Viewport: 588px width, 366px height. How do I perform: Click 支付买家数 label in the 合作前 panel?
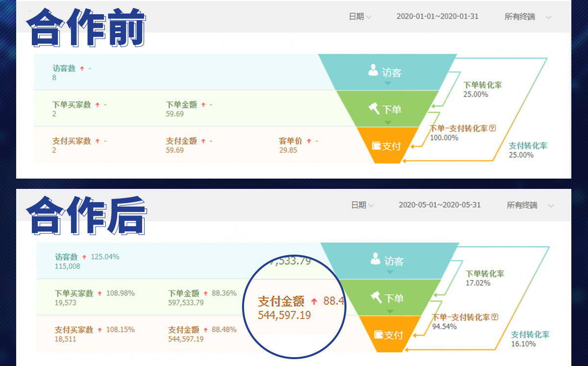(x=72, y=141)
